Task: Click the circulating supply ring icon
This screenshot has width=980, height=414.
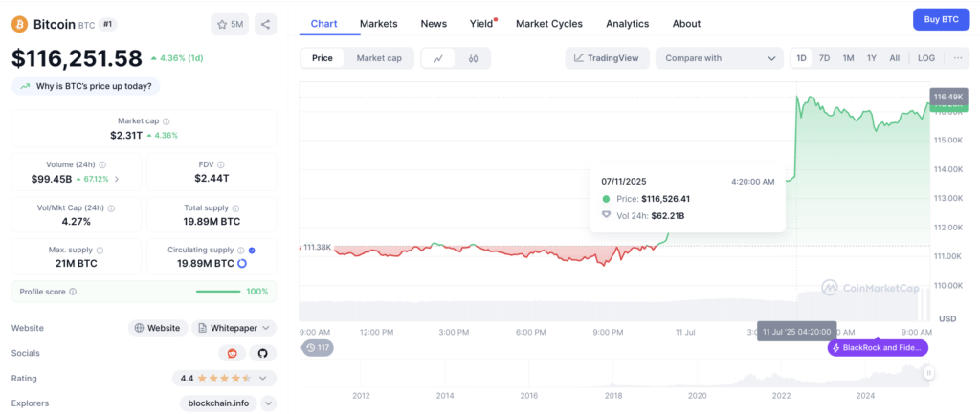Action: [242, 264]
